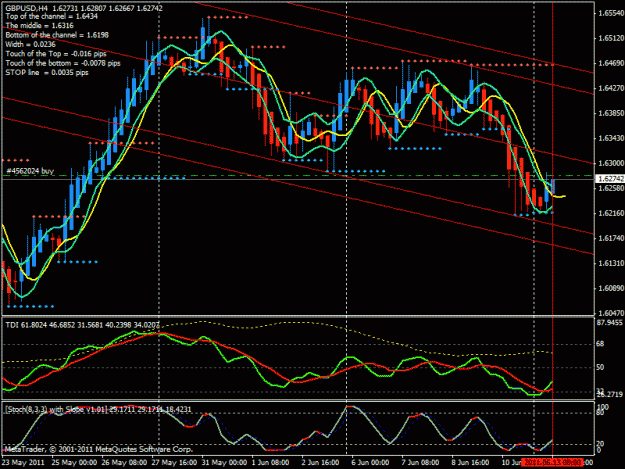Click the 2 Jun 16:00 time label
Screen dimensions: 625x469
[320, 462]
